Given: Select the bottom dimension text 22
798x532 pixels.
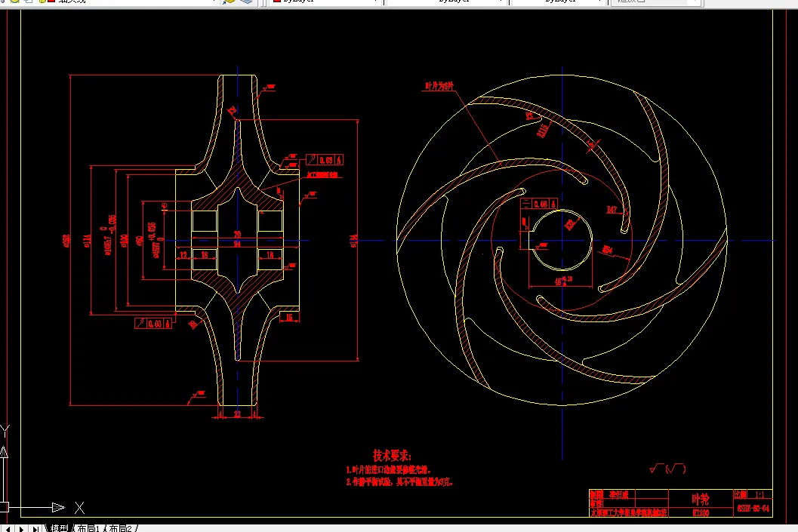Looking at the screenshot, I should 237,414.
